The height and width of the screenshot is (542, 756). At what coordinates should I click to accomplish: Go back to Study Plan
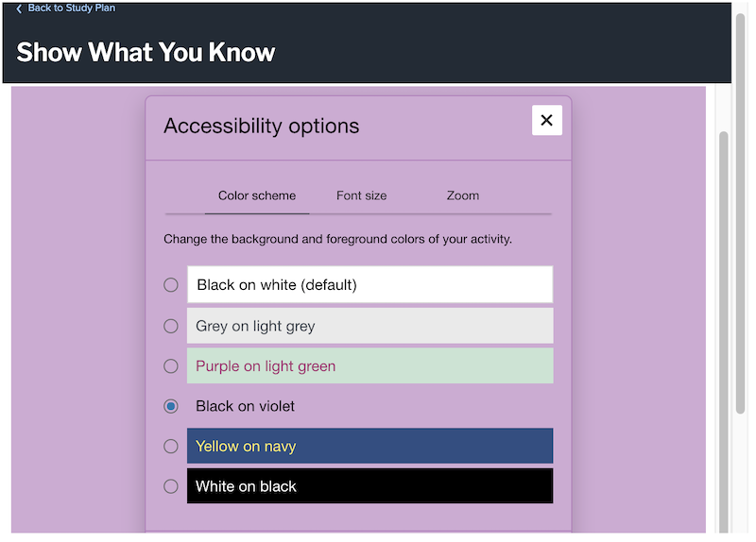point(71,8)
